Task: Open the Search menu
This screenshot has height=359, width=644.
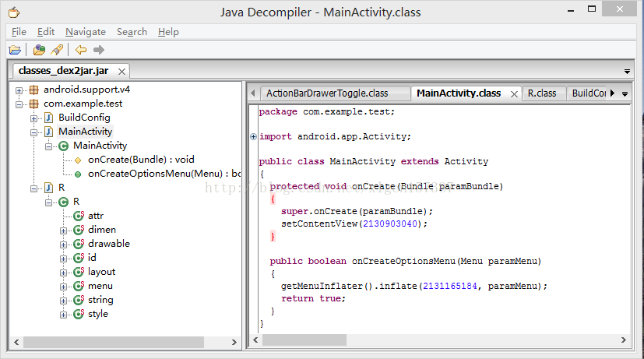Action: point(132,32)
